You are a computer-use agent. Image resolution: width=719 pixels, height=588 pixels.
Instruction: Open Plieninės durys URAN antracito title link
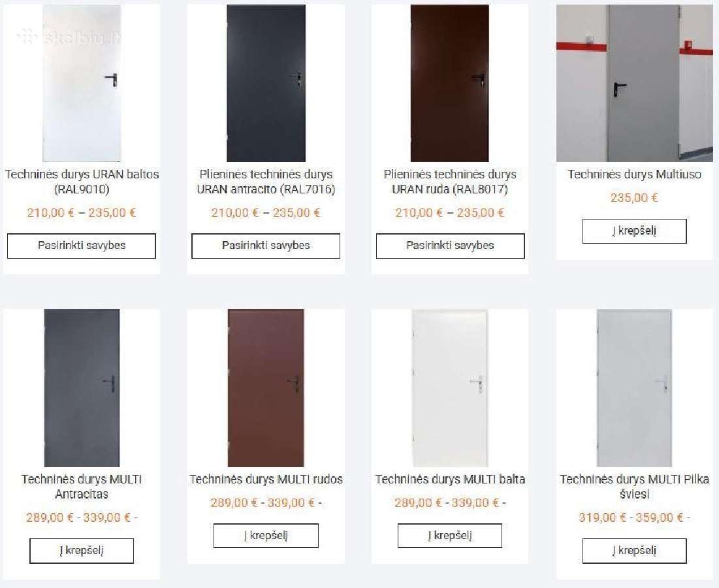click(266, 182)
